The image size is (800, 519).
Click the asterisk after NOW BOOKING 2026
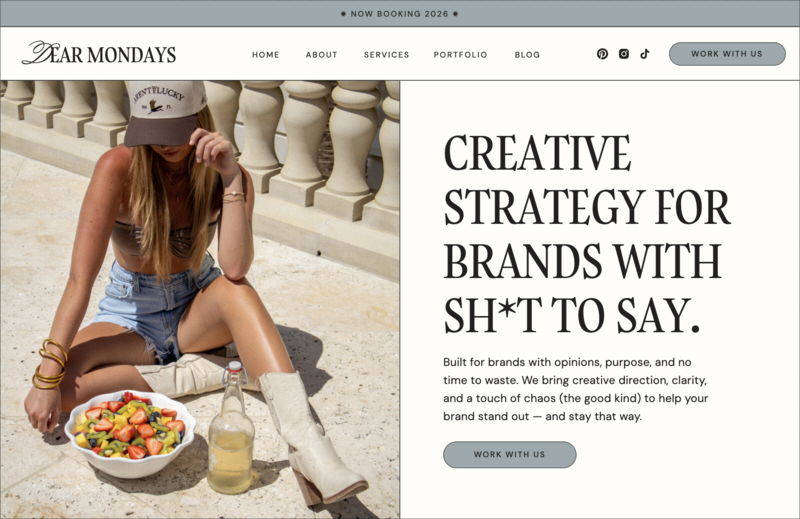pyautogui.click(x=456, y=14)
